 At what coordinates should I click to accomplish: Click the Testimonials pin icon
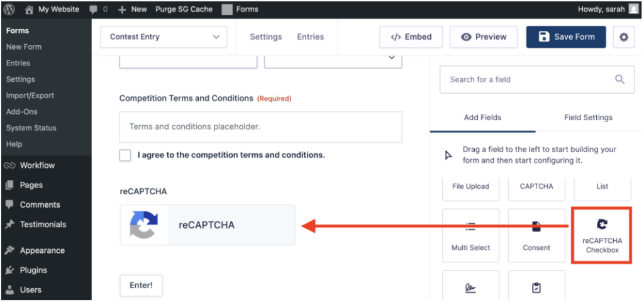(x=9, y=225)
